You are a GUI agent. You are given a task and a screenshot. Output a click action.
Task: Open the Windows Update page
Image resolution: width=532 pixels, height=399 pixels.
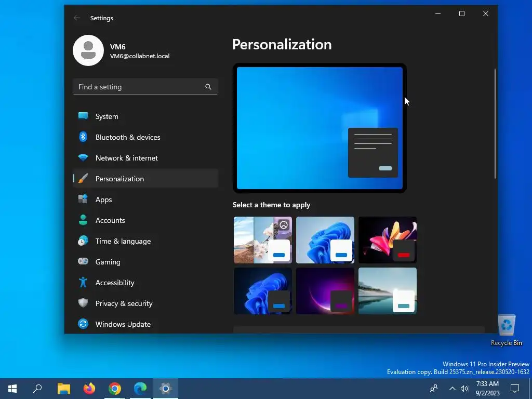[x=145, y=324]
